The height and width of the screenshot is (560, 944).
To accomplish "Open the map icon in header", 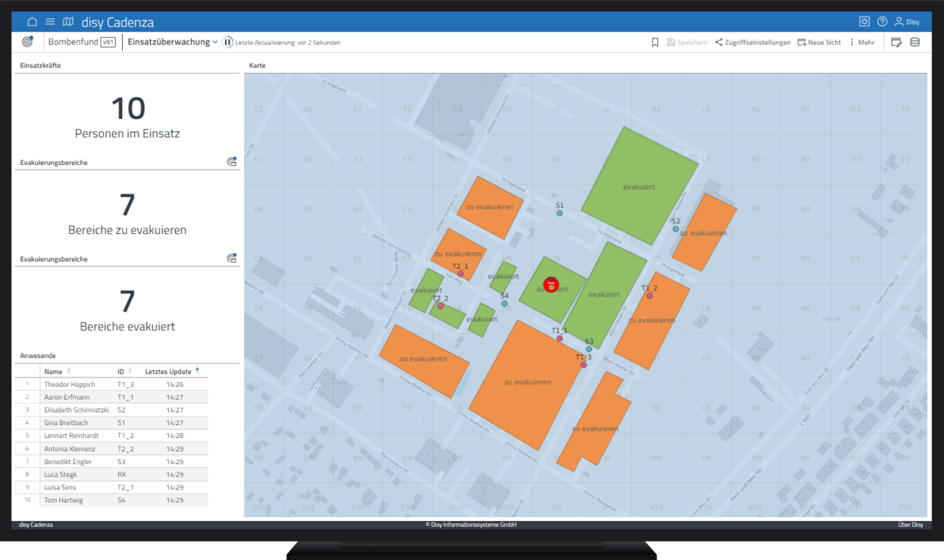I will pyautogui.click(x=68, y=21).
